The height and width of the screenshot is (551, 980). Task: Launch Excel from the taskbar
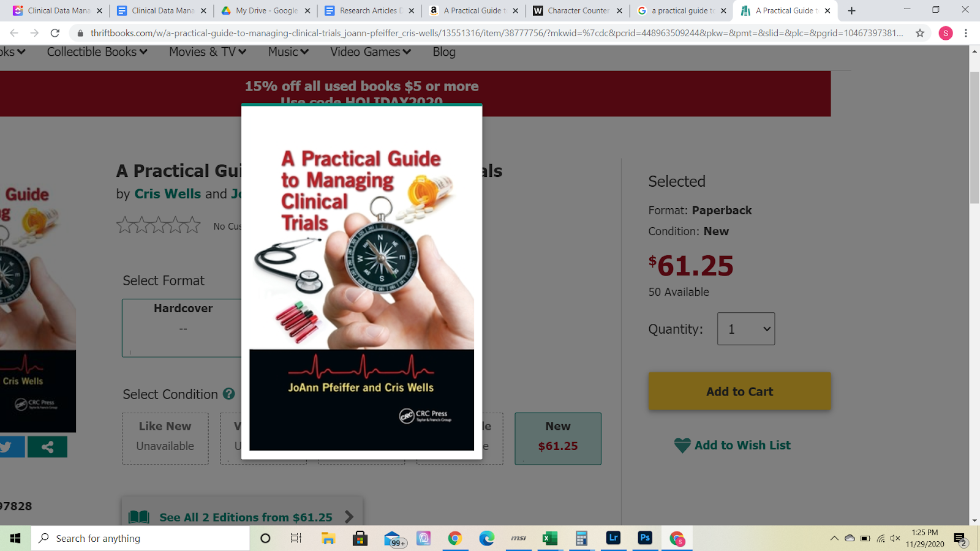549,538
